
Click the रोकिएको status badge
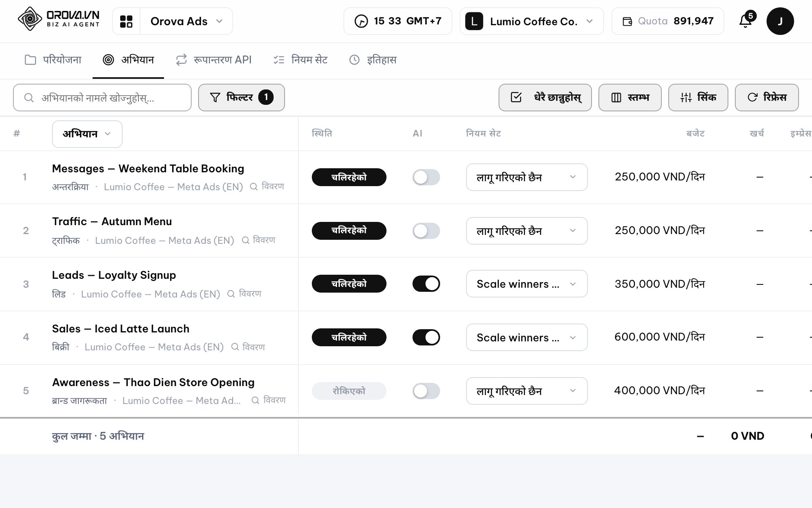click(349, 391)
